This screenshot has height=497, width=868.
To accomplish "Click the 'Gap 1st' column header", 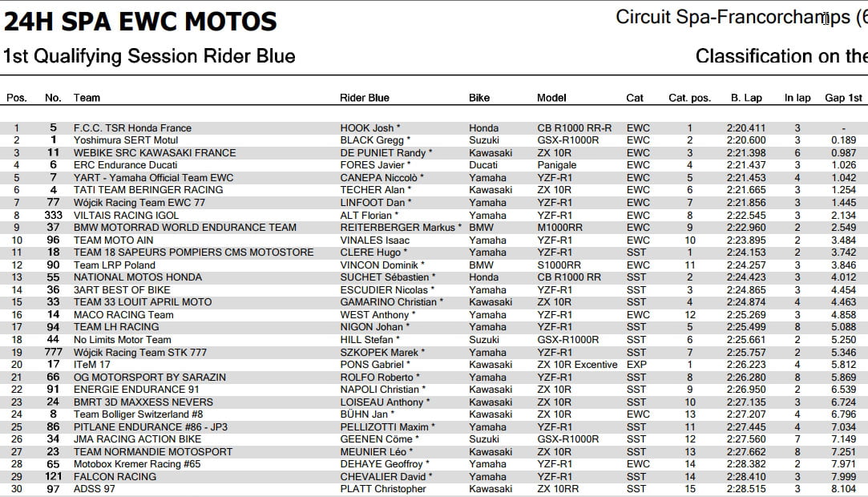I will (844, 98).
